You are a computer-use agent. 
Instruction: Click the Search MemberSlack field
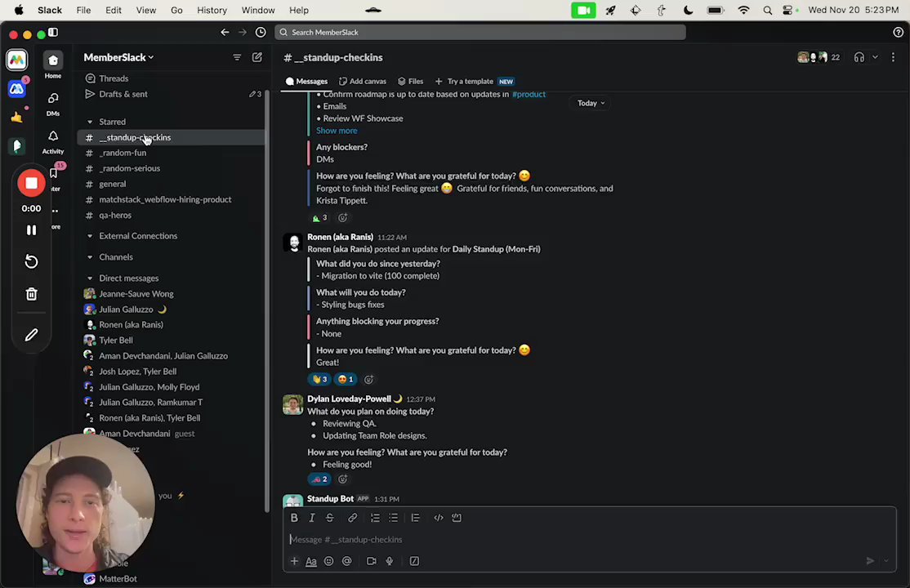point(480,33)
